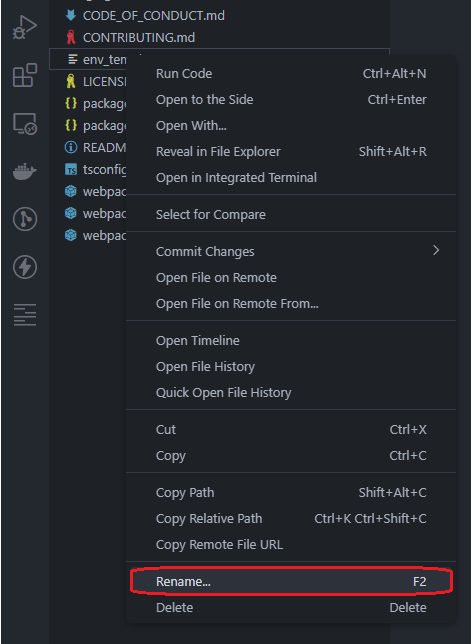This screenshot has width=471, height=644.
Task: Open the Docker panel icon
Action: [x=25, y=171]
